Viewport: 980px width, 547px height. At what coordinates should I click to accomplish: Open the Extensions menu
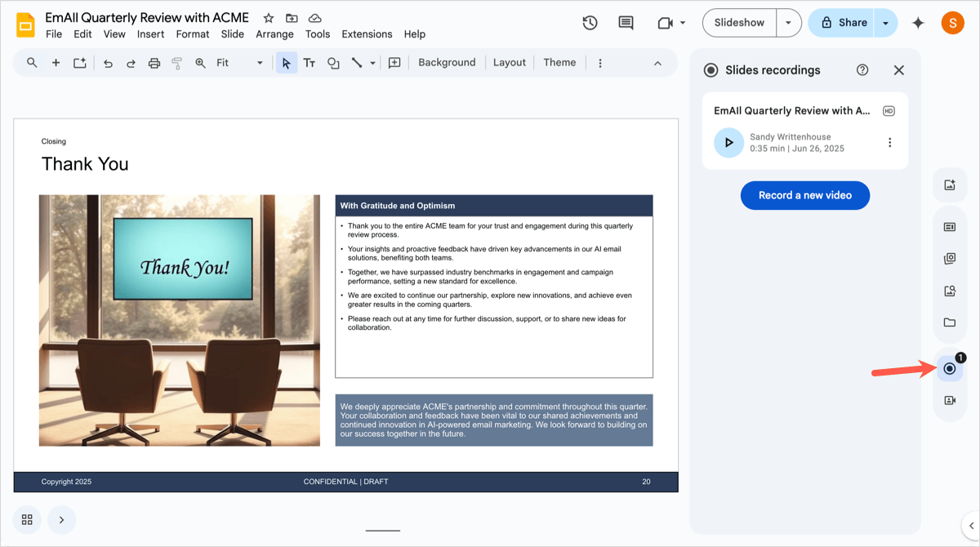pyautogui.click(x=367, y=34)
